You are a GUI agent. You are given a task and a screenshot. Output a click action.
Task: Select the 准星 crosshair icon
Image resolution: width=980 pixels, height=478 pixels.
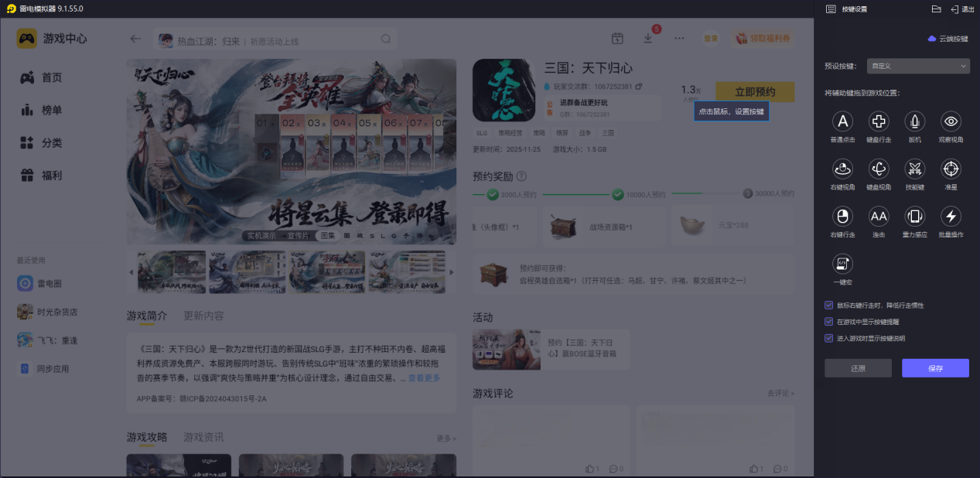pyautogui.click(x=951, y=169)
